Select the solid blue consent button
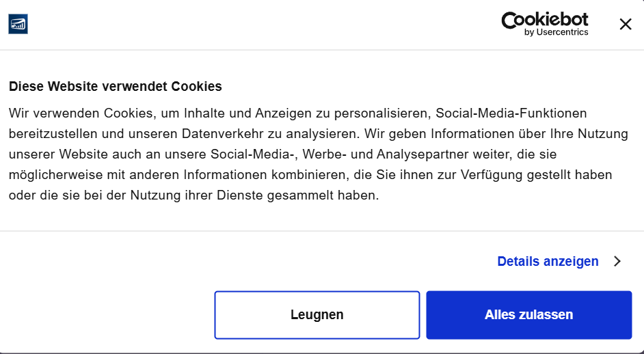644x354 pixels. [528, 315]
